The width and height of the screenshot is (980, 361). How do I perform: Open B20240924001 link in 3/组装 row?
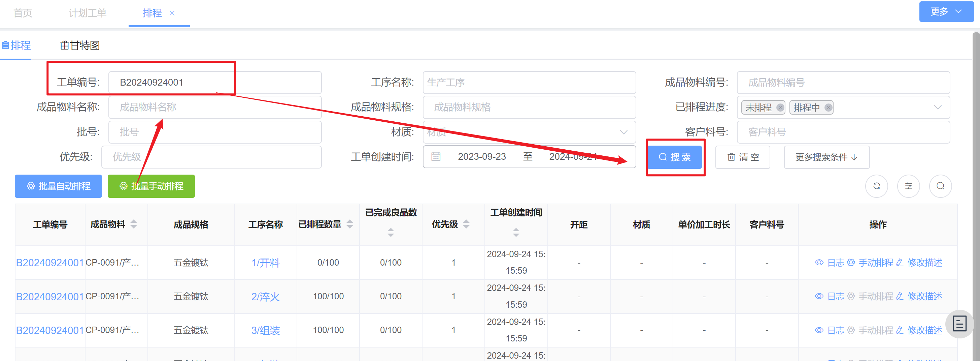click(50, 330)
